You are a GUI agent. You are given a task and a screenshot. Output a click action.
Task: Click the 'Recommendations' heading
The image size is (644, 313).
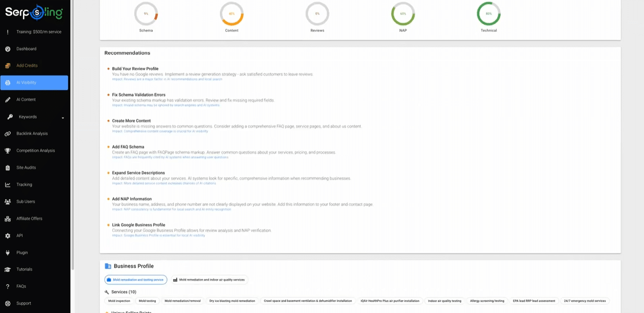coord(127,53)
